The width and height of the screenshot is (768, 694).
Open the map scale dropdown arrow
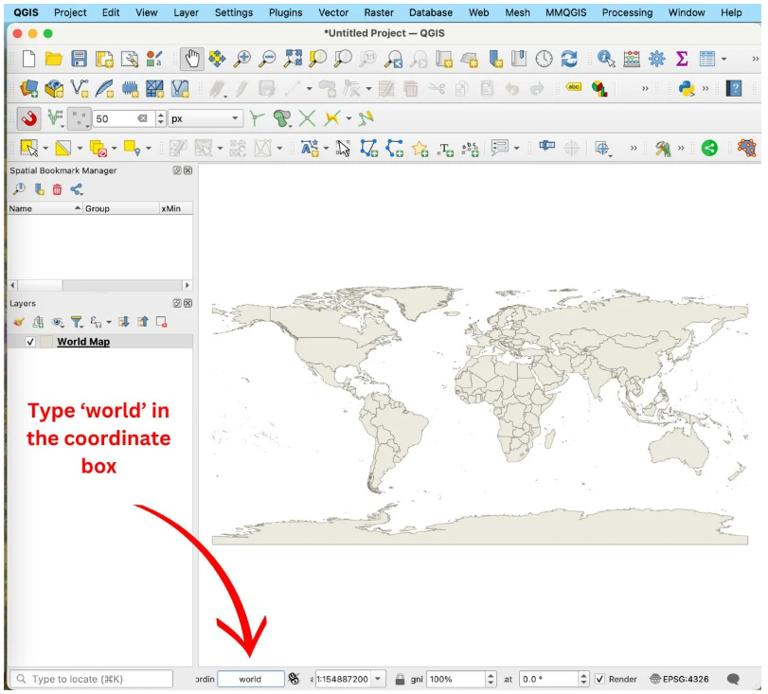378,679
